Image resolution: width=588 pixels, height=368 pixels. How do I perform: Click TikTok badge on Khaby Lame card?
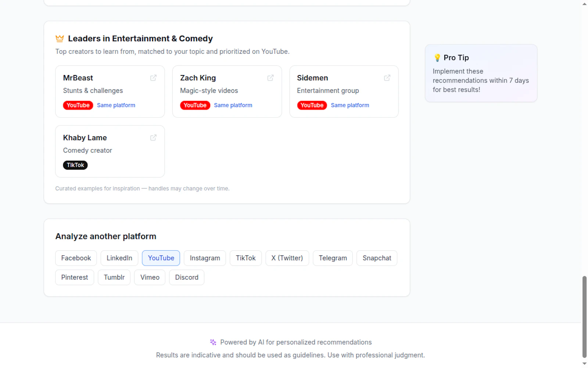pyautogui.click(x=75, y=165)
